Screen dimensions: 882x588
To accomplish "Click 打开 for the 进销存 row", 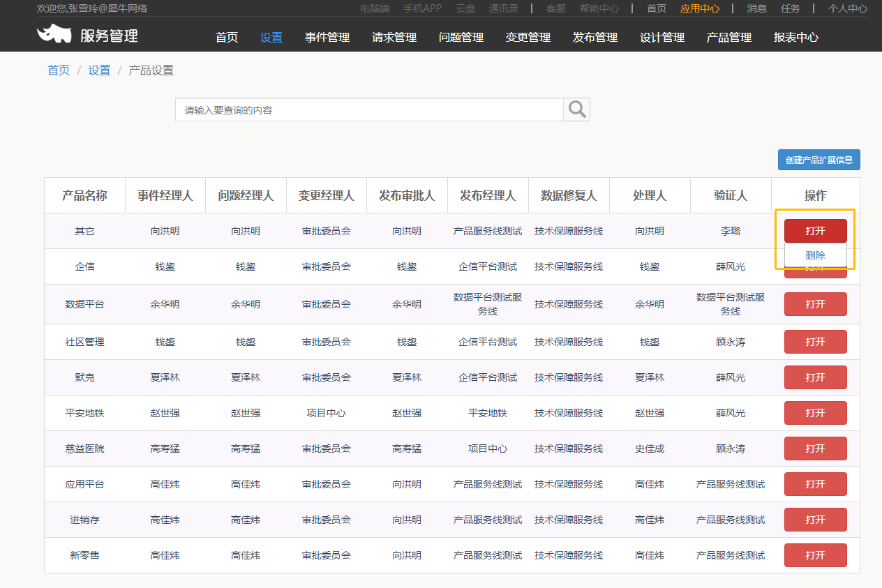I will coord(816,520).
